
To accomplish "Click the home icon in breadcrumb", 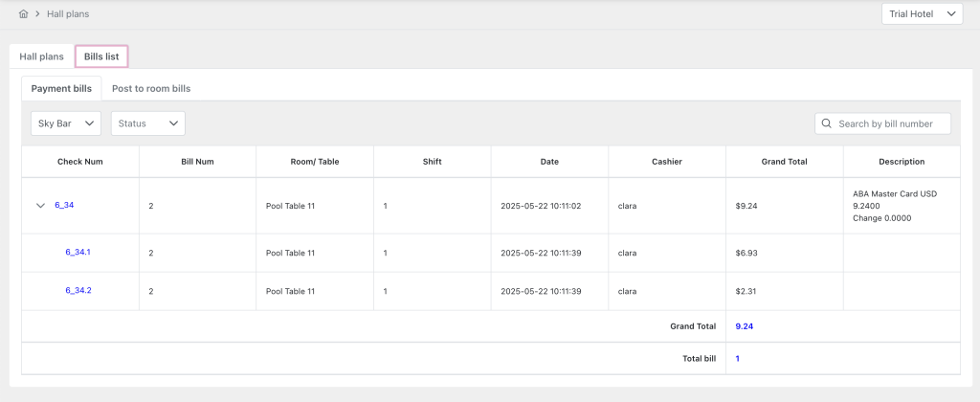I will click(23, 14).
